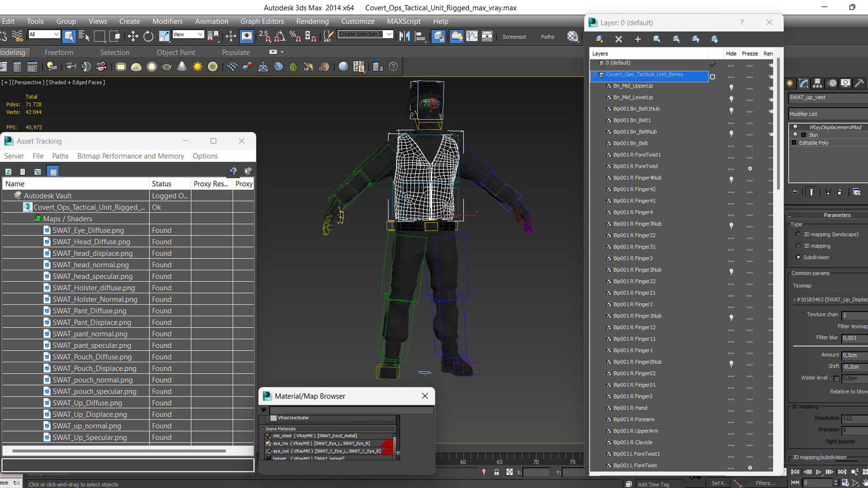
Task: Select 3D mapping radio button
Action: (x=798, y=246)
